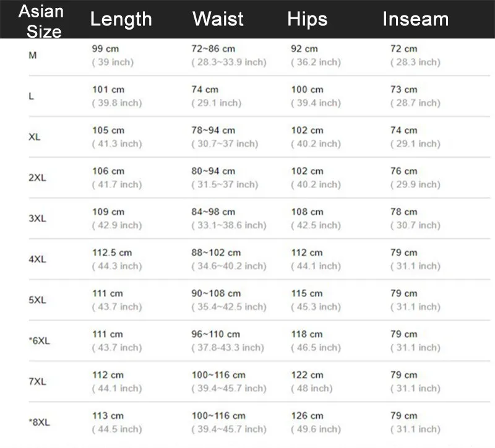Select the 7XL size row label
495x448 pixels.
point(37,381)
